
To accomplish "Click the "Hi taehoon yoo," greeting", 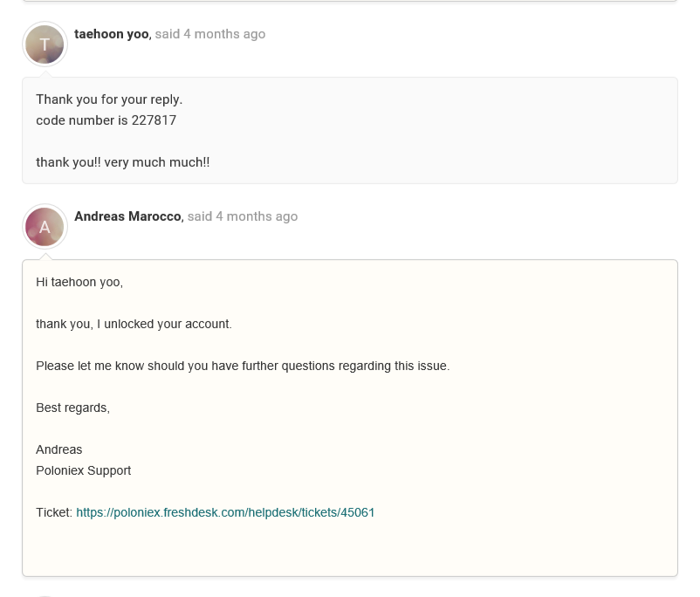I will coord(79,282).
